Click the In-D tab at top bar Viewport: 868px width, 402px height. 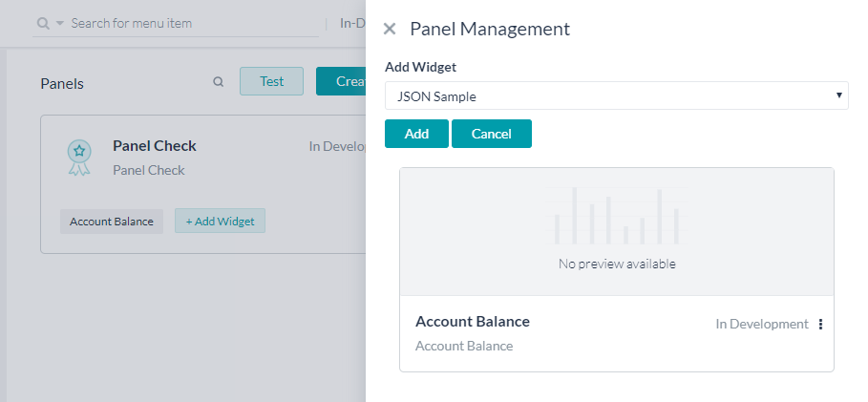point(351,23)
